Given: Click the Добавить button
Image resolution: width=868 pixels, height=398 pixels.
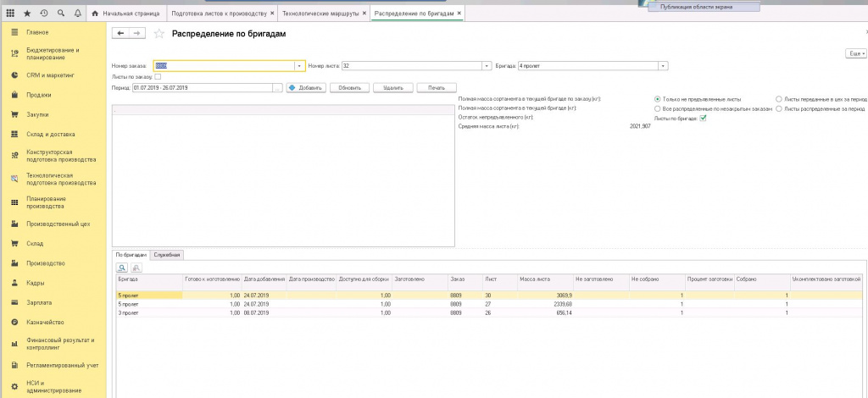Looking at the screenshot, I should click(306, 88).
